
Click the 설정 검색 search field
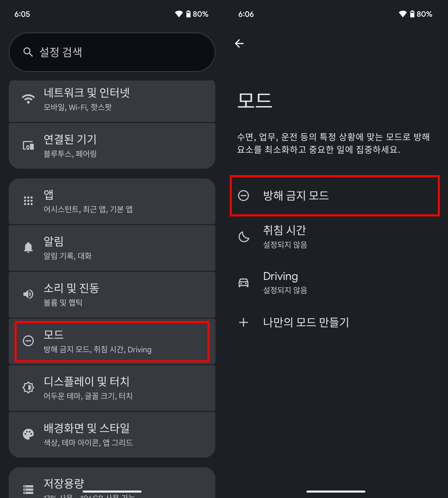(x=112, y=52)
